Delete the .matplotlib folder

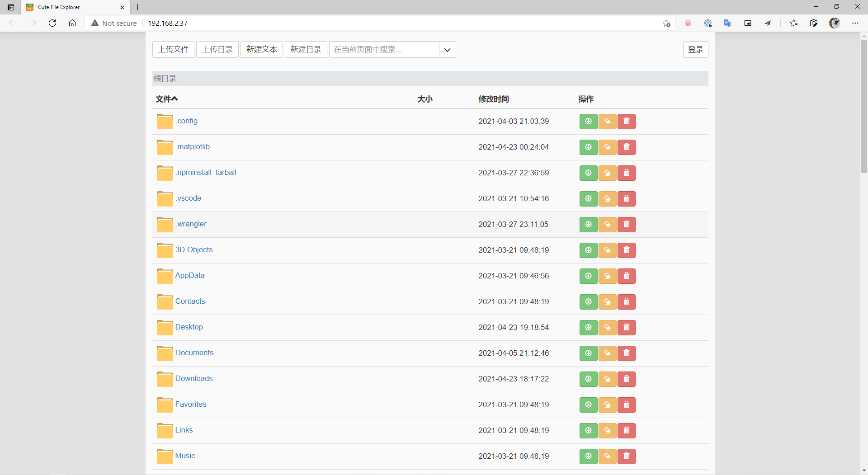(626, 147)
